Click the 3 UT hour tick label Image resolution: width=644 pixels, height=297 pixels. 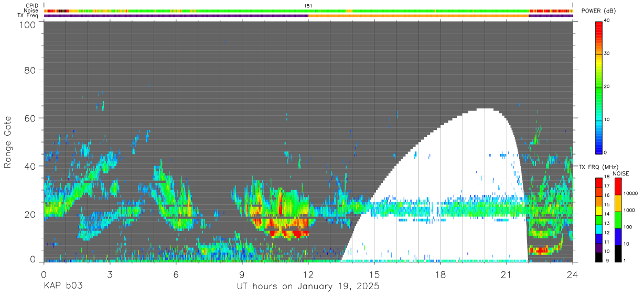click(x=110, y=274)
